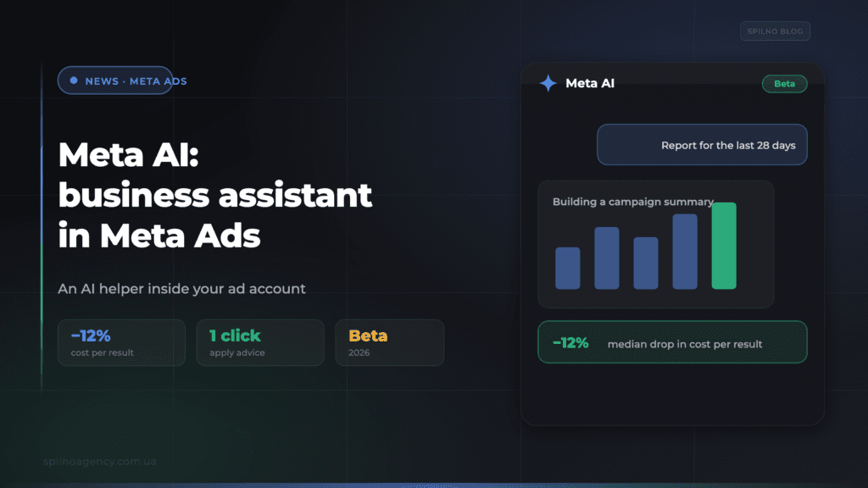Click the green −12% value in the banner

coord(570,343)
